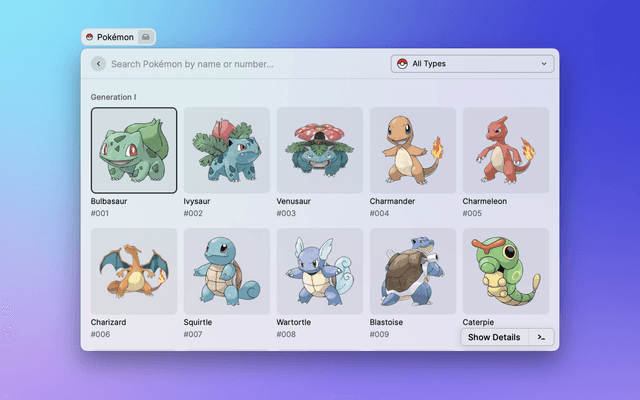Open the actions panel terminal icon
Screen dimensions: 640x400
pos(541,337)
